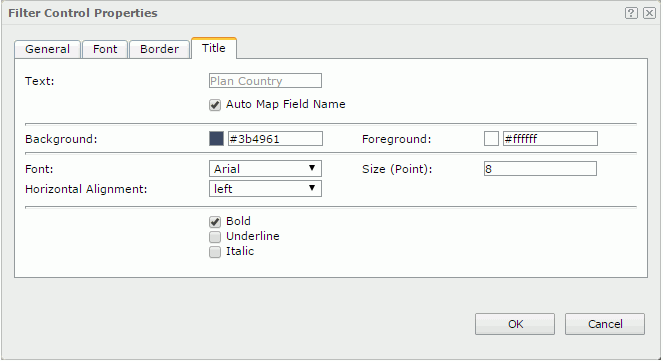This screenshot has height=361, width=663.
Task: Open the white foreground color swatch
Action: (x=491, y=139)
